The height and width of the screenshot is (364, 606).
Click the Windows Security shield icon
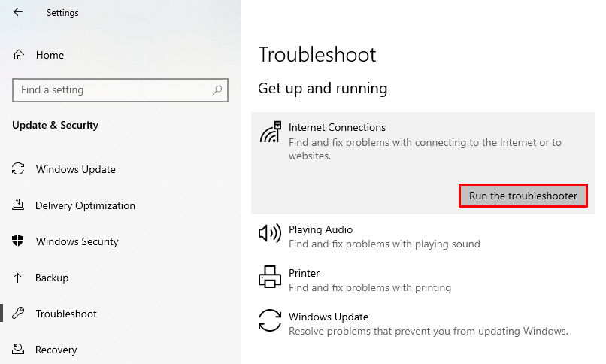coord(20,241)
